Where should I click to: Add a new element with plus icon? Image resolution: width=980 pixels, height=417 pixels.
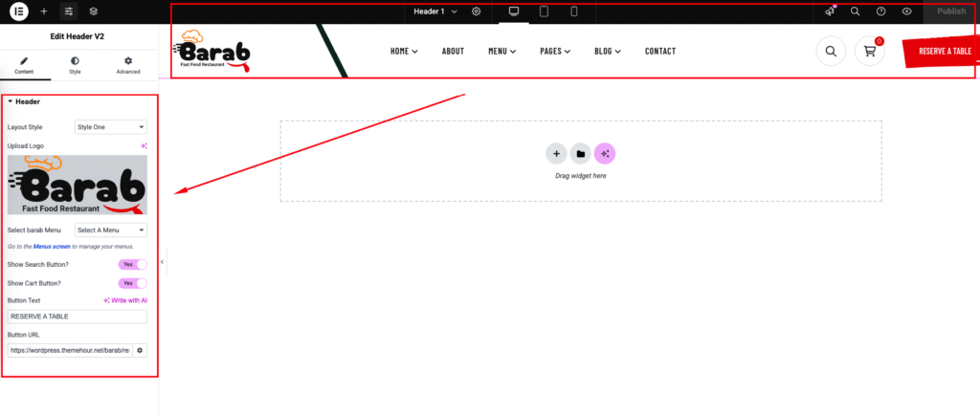click(x=44, y=11)
